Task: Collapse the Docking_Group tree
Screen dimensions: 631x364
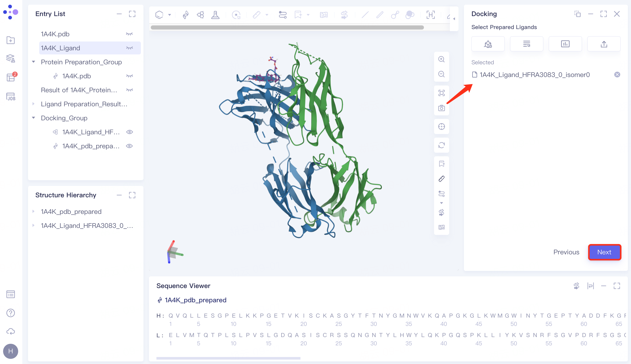Action: coord(33,118)
